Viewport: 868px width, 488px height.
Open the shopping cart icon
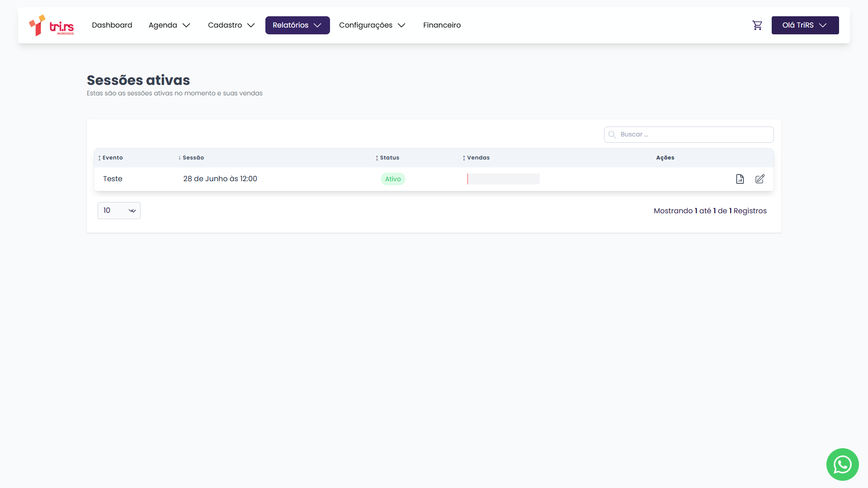[757, 25]
